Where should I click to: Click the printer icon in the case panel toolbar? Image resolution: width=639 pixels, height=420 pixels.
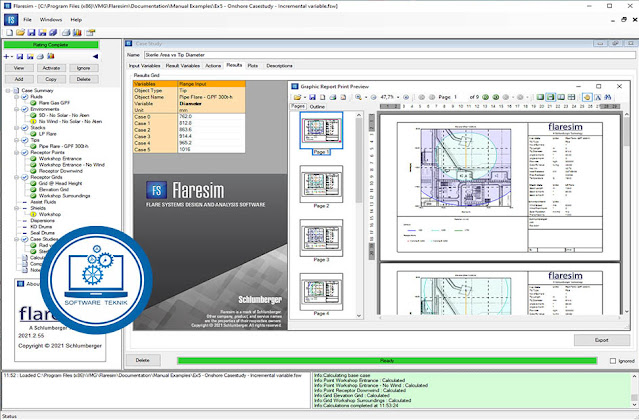[x=40, y=57]
